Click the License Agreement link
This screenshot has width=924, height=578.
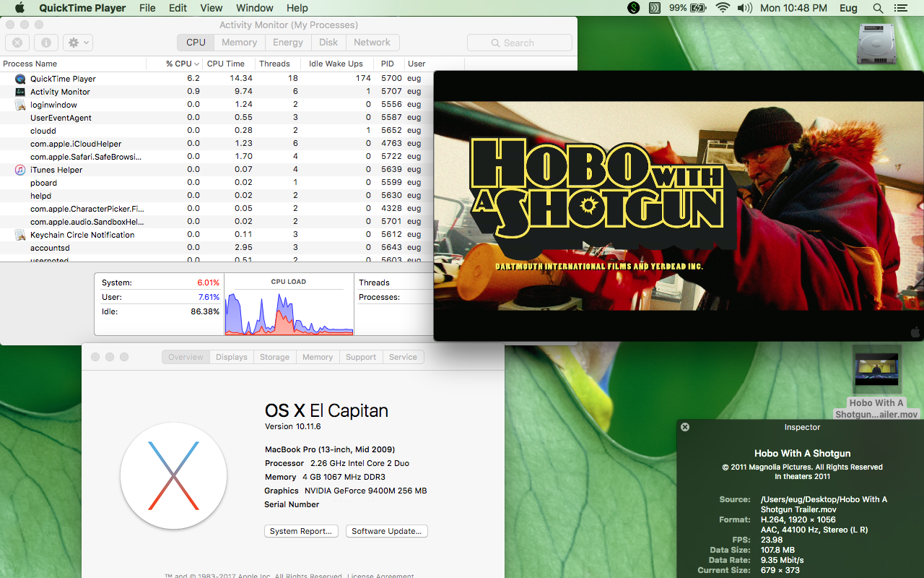pos(380,576)
